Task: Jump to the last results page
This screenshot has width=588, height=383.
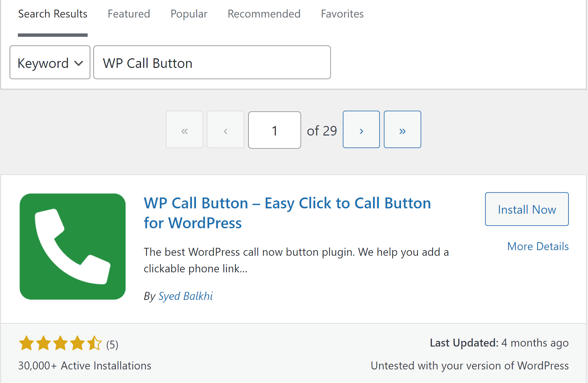Action: 402,130
